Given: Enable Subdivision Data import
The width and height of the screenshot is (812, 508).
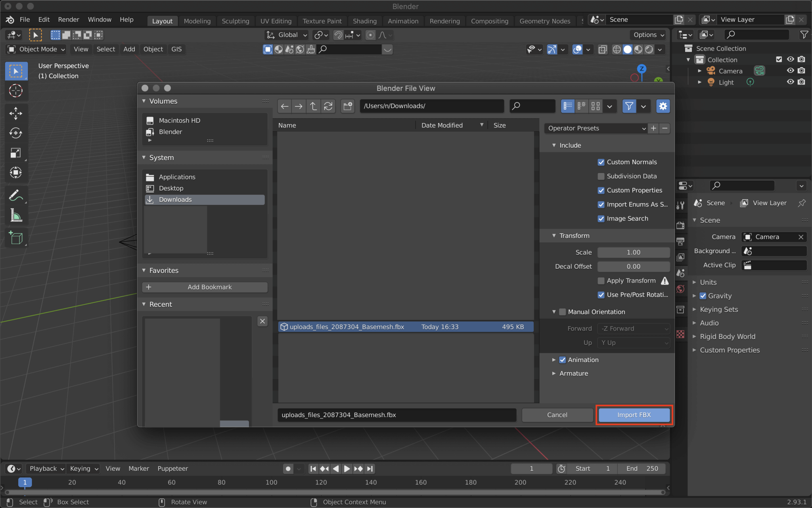Looking at the screenshot, I should click(601, 176).
